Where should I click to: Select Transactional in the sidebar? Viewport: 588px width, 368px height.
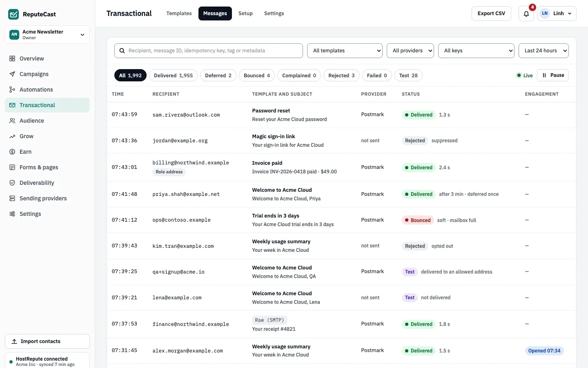click(x=47, y=105)
